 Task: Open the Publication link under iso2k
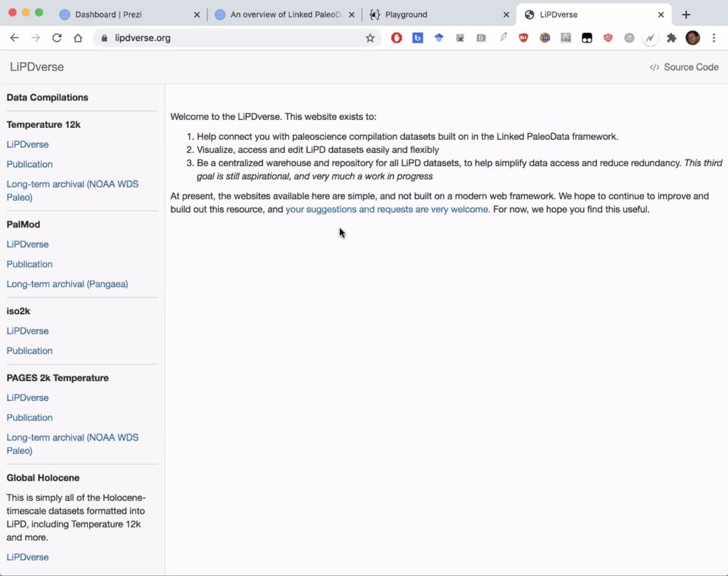pos(30,351)
